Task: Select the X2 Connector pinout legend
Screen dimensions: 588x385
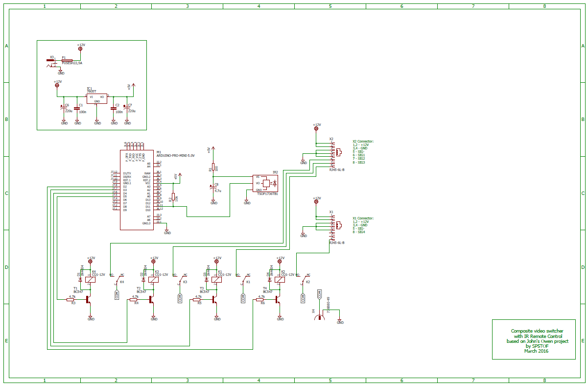Action: pos(364,152)
